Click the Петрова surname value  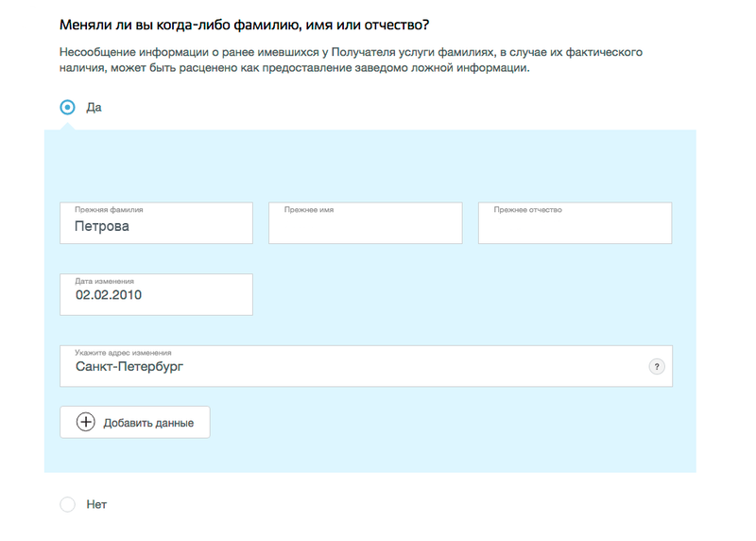(102, 226)
